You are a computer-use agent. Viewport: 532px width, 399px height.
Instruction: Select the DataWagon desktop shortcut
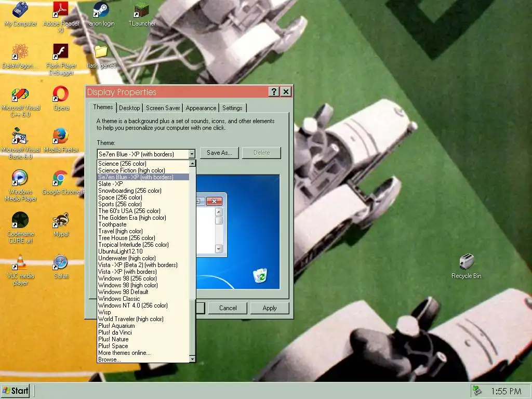tap(20, 56)
